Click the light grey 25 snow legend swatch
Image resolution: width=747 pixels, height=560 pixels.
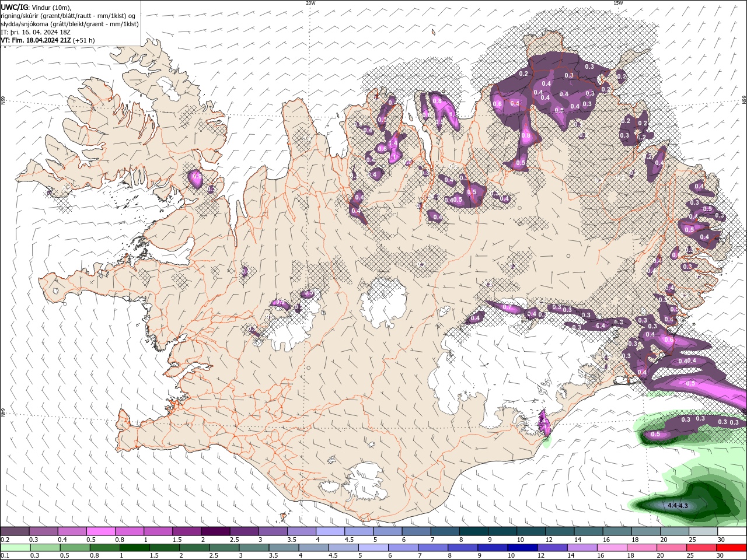point(703,531)
